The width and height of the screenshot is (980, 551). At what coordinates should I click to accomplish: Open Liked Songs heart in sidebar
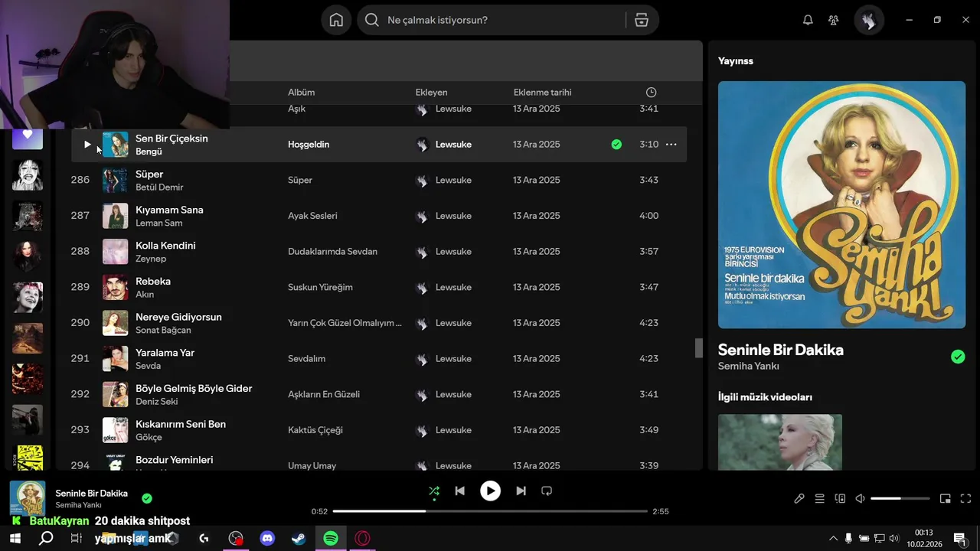click(28, 136)
